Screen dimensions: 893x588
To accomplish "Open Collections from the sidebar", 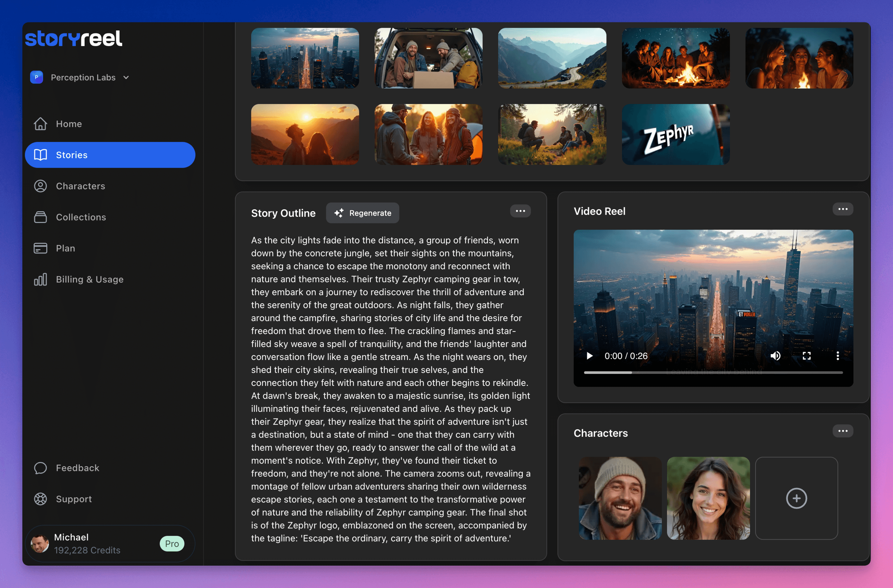I will click(40, 217).
